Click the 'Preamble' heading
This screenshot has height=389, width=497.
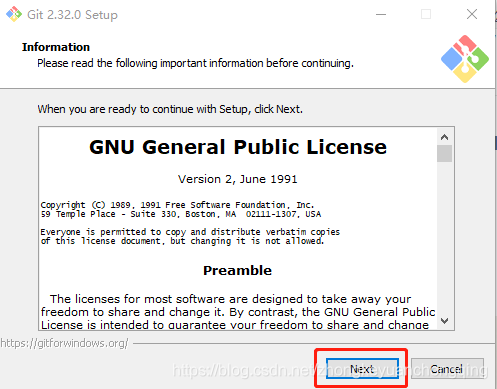pyautogui.click(x=237, y=270)
